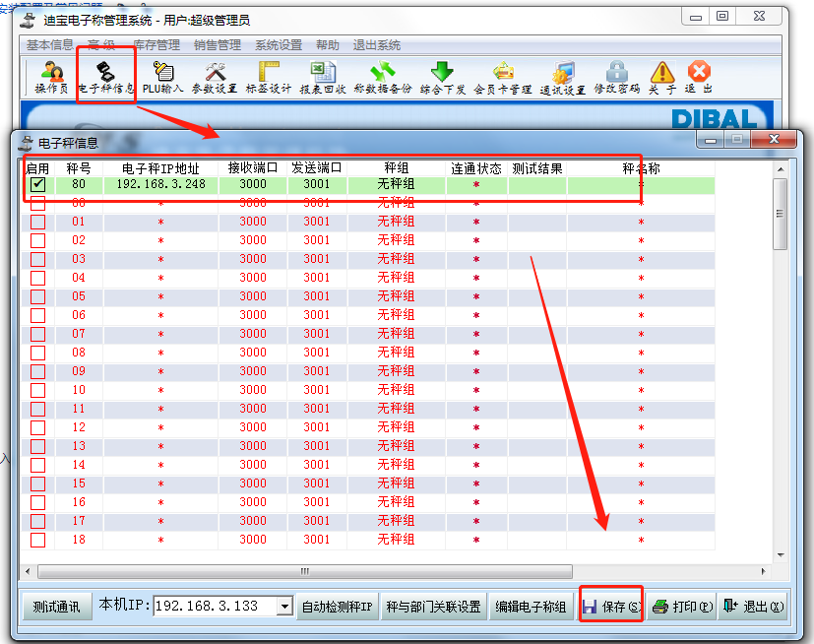This screenshot has width=814, height=644.
Task: Enable the checkbox for scale 14
Action: (38, 465)
